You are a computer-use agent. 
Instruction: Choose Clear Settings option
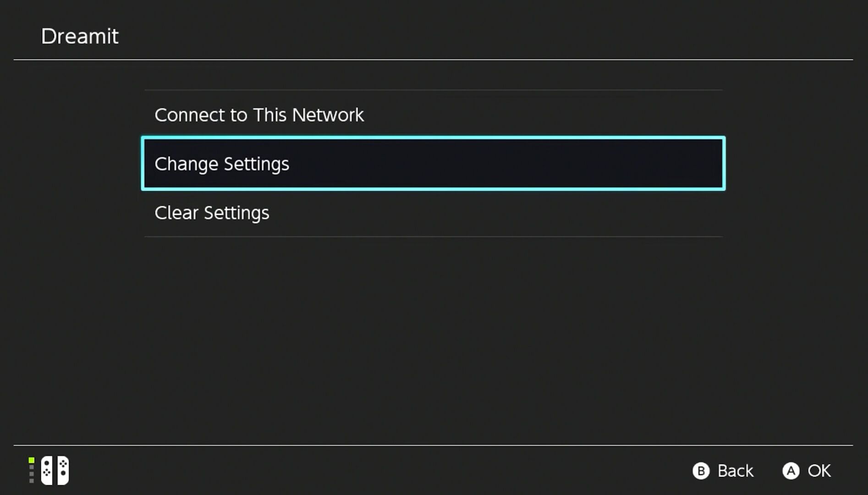tap(212, 213)
